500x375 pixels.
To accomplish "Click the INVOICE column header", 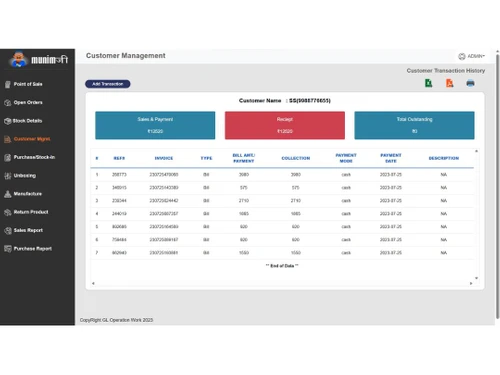I will click(164, 158).
